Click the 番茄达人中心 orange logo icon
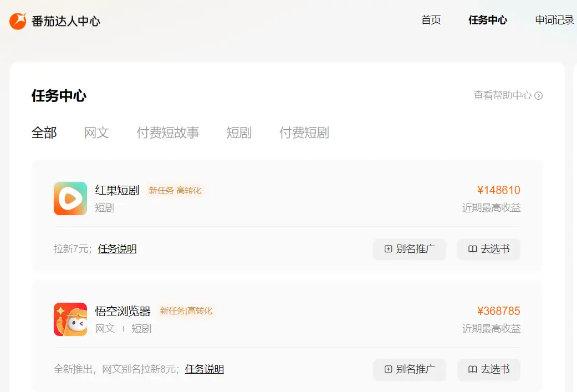The width and height of the screenshot is (577, 392). [18, 21]
